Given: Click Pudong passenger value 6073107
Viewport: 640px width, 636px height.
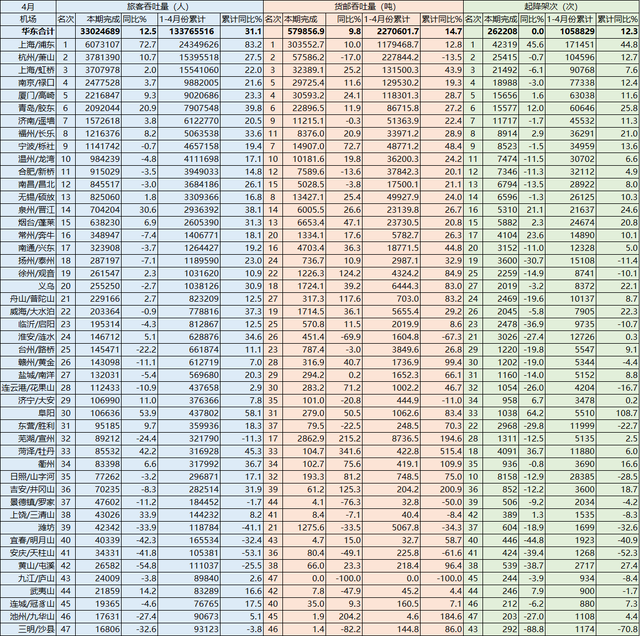Looking at the screenshot, I should [x=102, y=44].
